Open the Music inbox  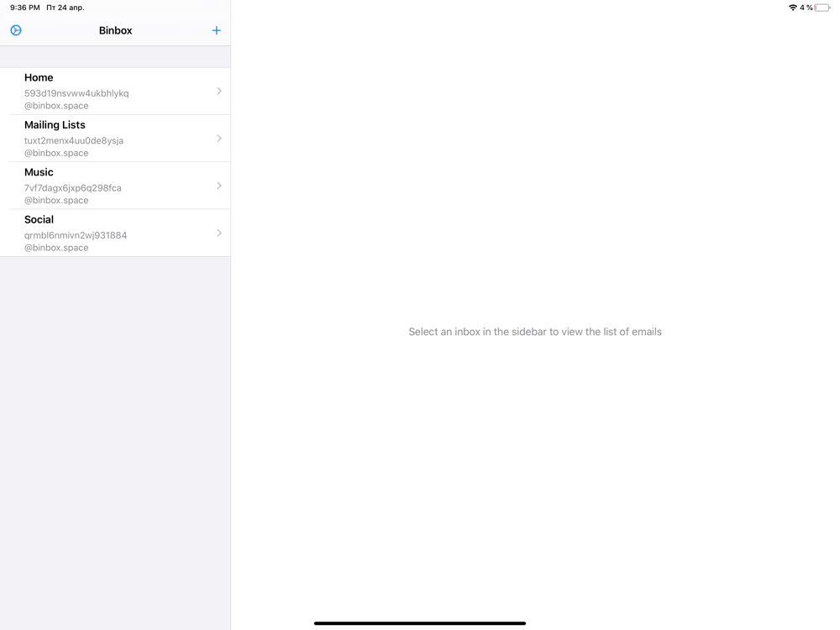point(115,186)
